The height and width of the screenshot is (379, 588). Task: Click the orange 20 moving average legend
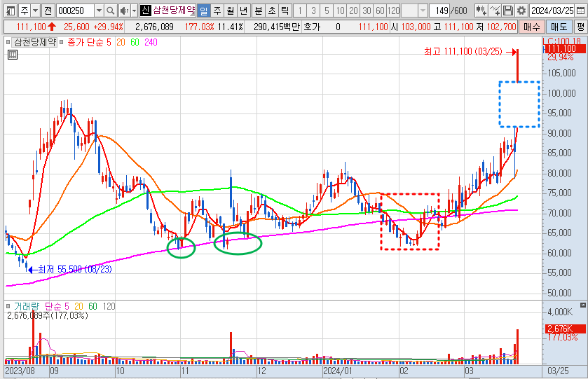(x=121, y=42)
